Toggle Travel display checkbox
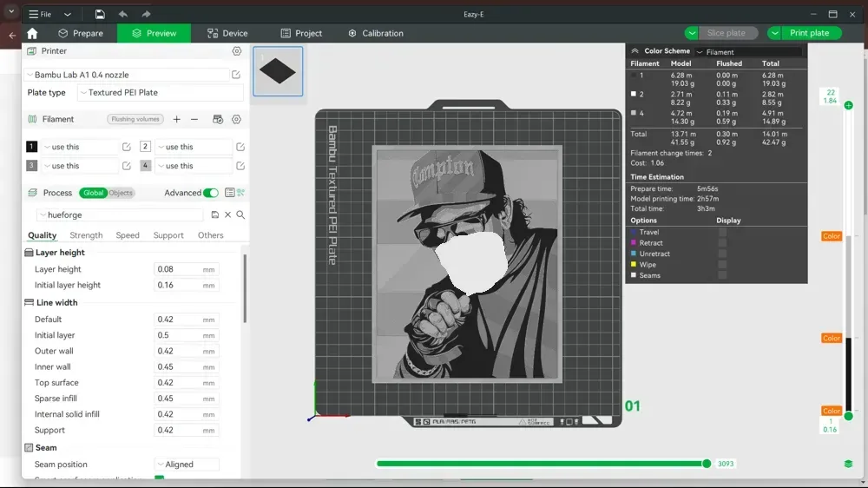 722,232
